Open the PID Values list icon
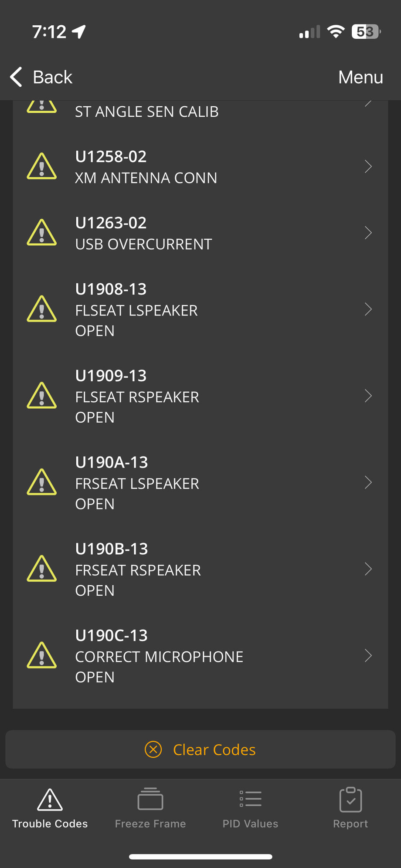 (x=251, y=800)
